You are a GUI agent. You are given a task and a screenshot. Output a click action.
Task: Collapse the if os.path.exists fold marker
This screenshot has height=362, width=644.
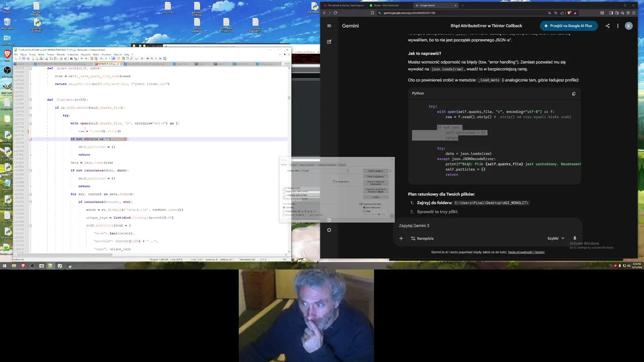(30, 108)
